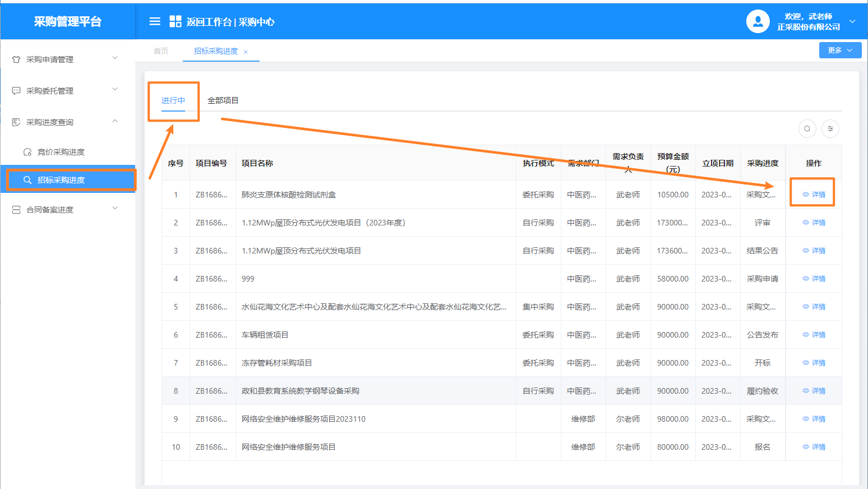Click the workbench grid icon in header
This screenshot has width=868, height=489.
(x=176, y=21)
